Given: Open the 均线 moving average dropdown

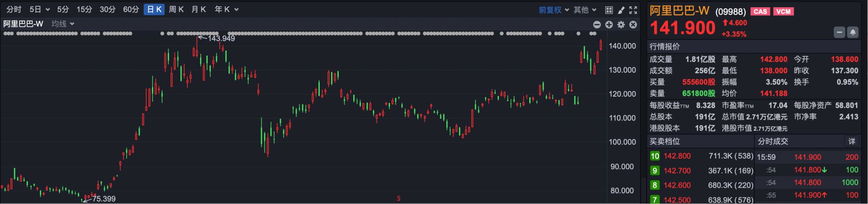Looking at the screenshot, I should coord(62,24).
